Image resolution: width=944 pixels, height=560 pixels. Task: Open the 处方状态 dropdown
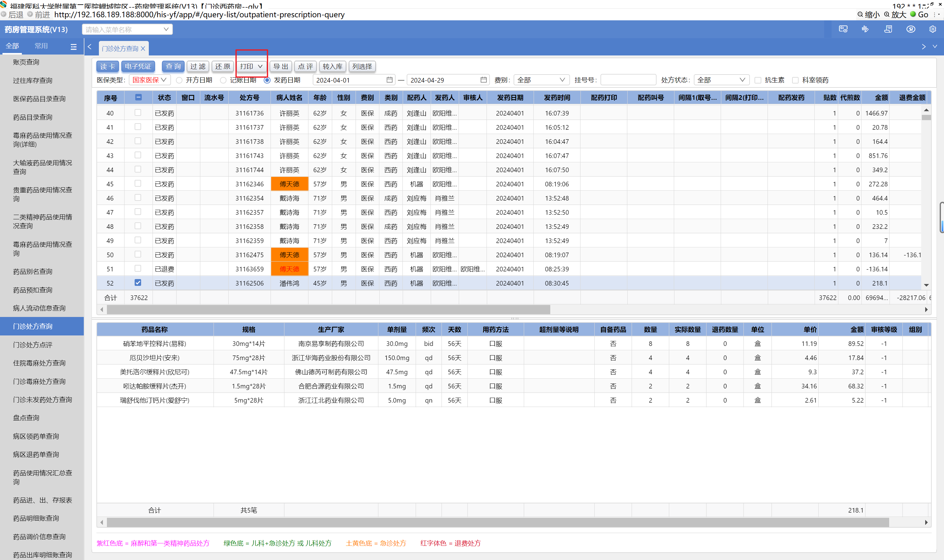[x=721, y=80]
